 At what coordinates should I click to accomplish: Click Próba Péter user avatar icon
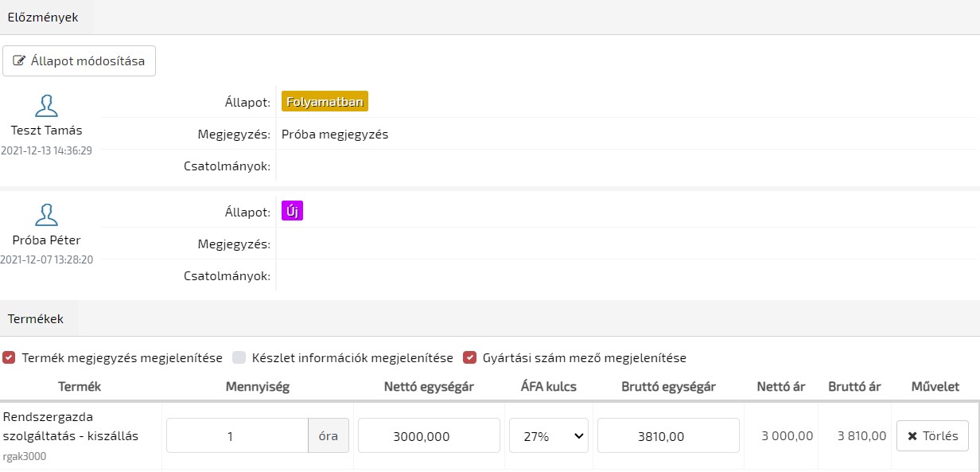coord(47,216)
